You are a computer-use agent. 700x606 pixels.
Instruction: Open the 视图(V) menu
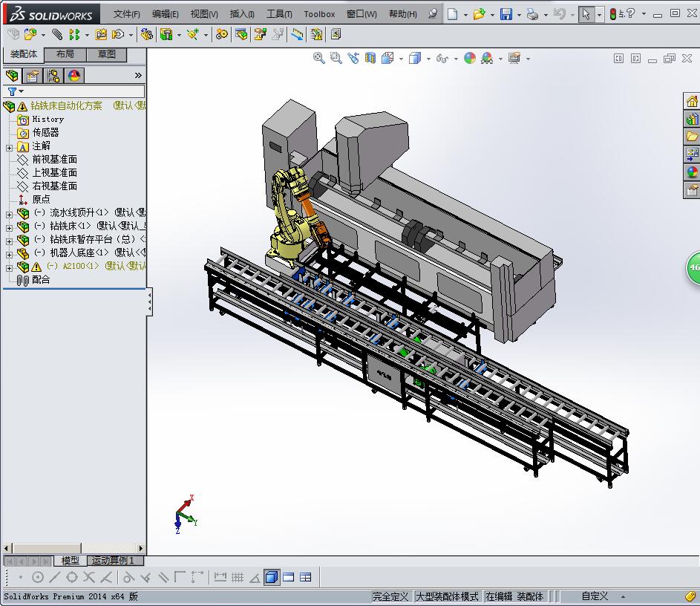click(x=204, y=14)
